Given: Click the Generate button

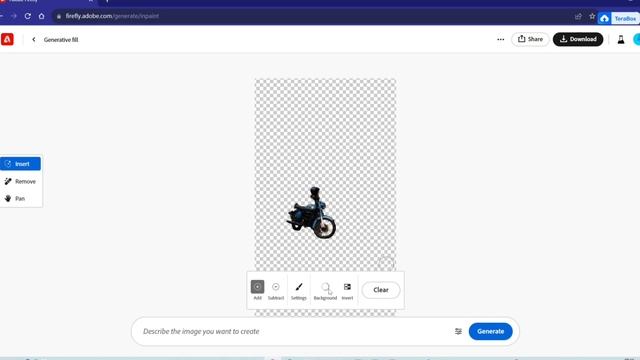Looking at the screenshot, I should coord(490,331).
